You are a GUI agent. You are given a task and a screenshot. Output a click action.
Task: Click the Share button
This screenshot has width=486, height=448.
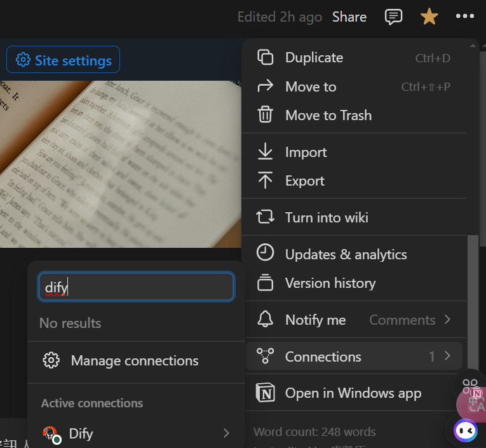[x=349, y=17]
